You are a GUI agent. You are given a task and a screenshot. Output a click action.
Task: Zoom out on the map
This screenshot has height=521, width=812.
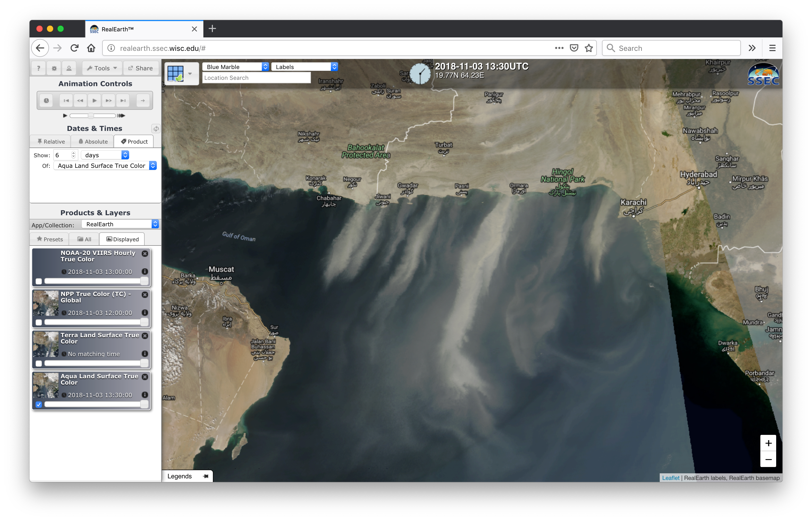(768, 459)
